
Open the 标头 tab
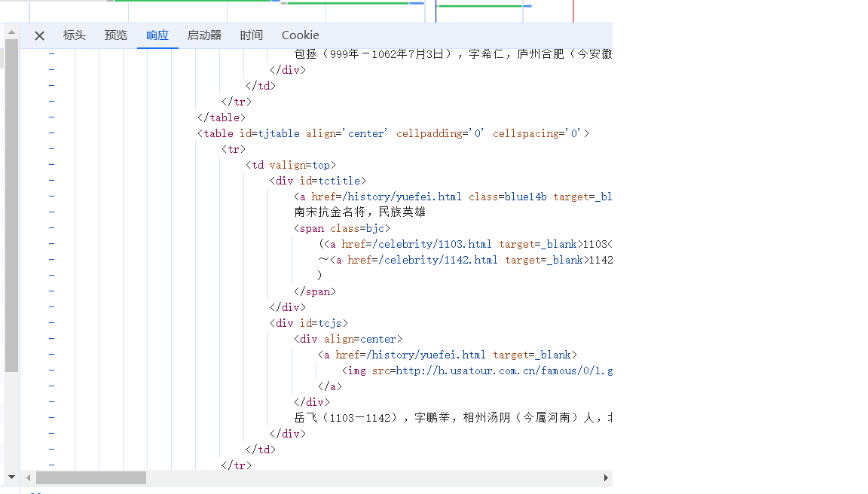[x=75, y=35]
